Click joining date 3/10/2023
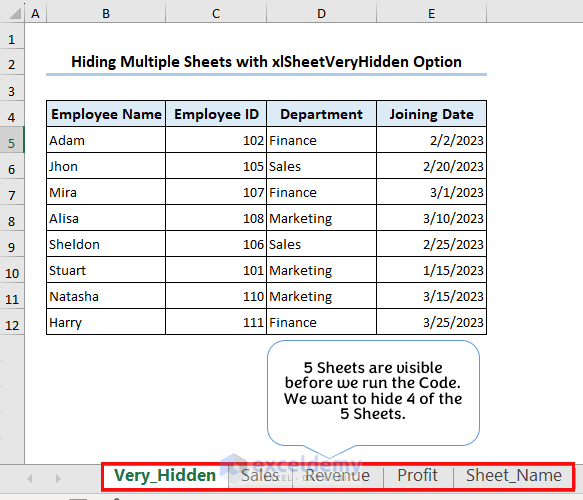The width and height of the screenshot is (583, 500). click(431, 218)
